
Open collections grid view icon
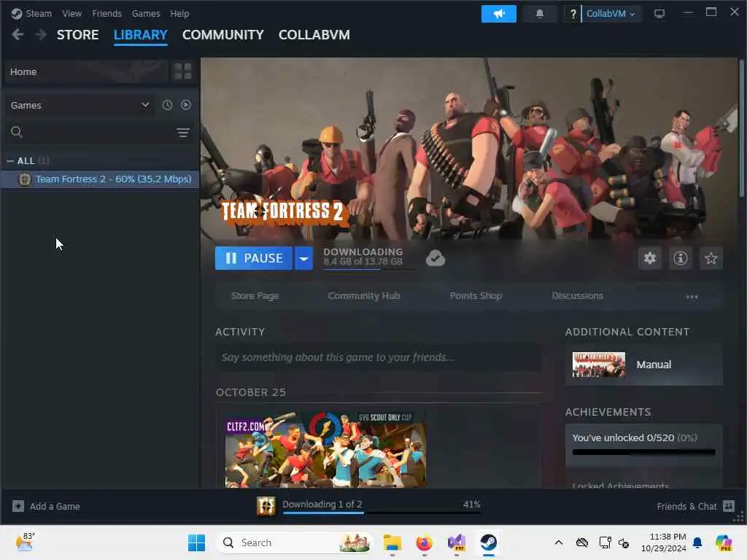coord(182,71)
